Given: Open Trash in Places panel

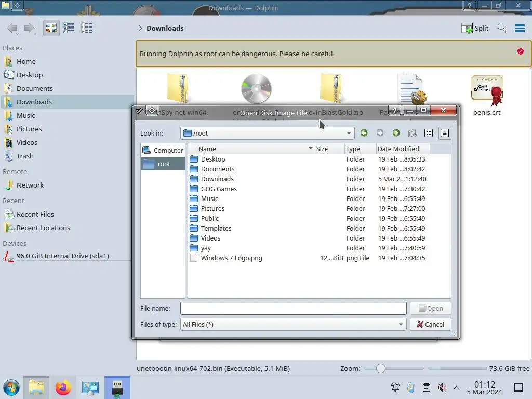Looking at the screenshot, I should tap(25, 156).
